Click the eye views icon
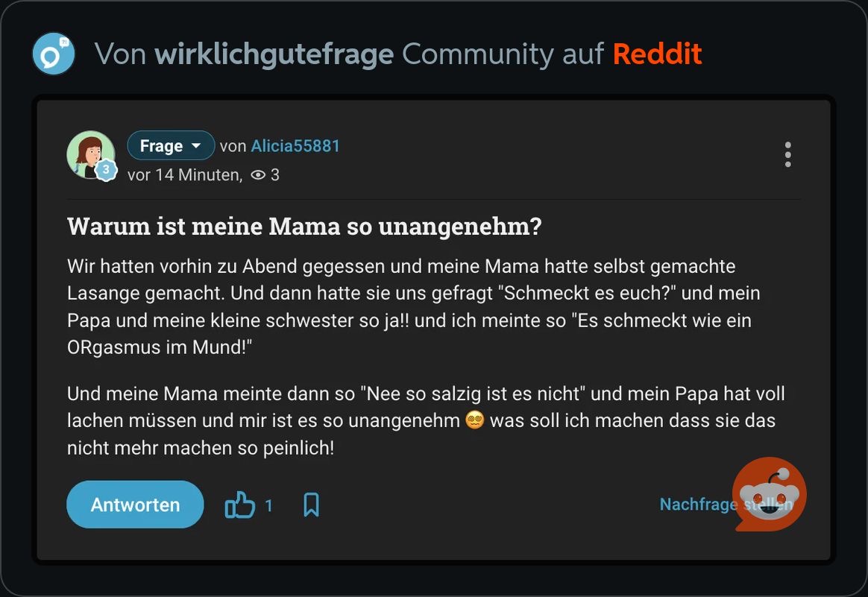This screenshot has height=597, width=868. 258,175
